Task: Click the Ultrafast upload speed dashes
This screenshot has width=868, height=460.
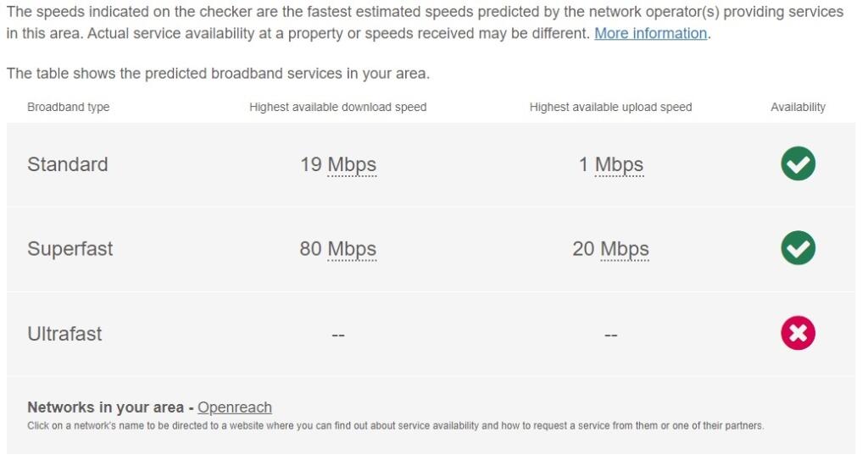Action: click(610, 335)
